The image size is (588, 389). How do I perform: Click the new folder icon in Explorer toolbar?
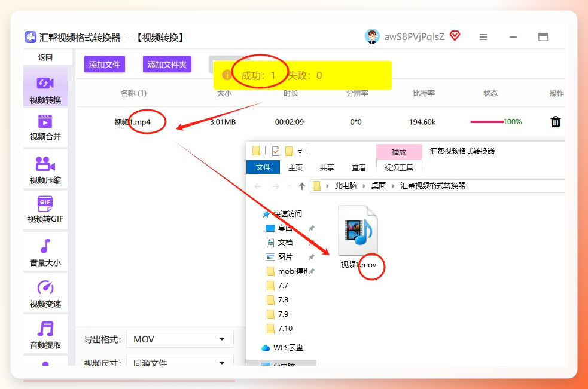tap(289, 151)
